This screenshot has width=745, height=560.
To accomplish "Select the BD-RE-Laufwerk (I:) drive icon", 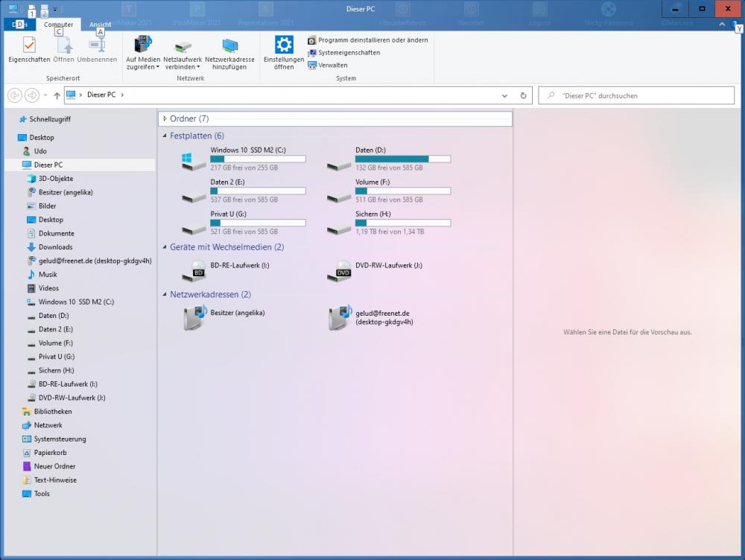I will tap(197, 270).
